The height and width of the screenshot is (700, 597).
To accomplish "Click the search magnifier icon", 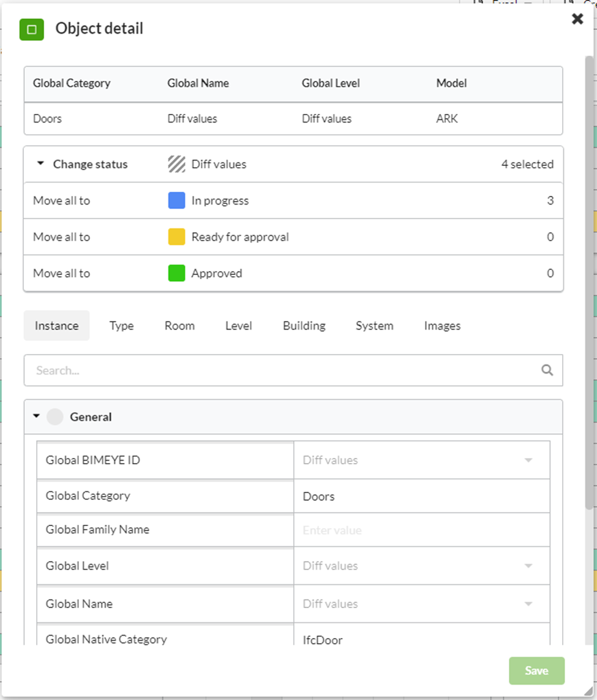I will point(547,370).
